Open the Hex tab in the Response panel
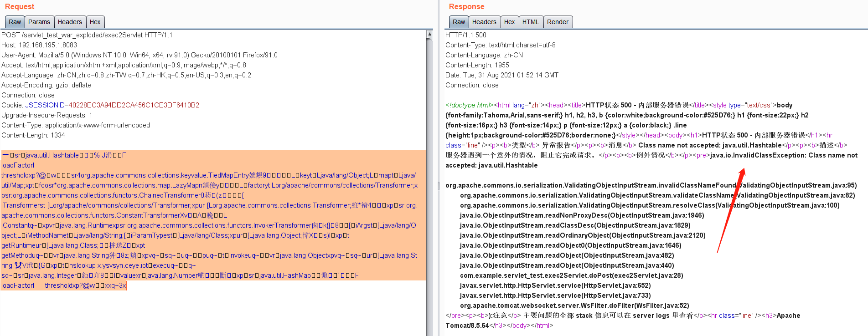868x336 pixels. (510, 22)
